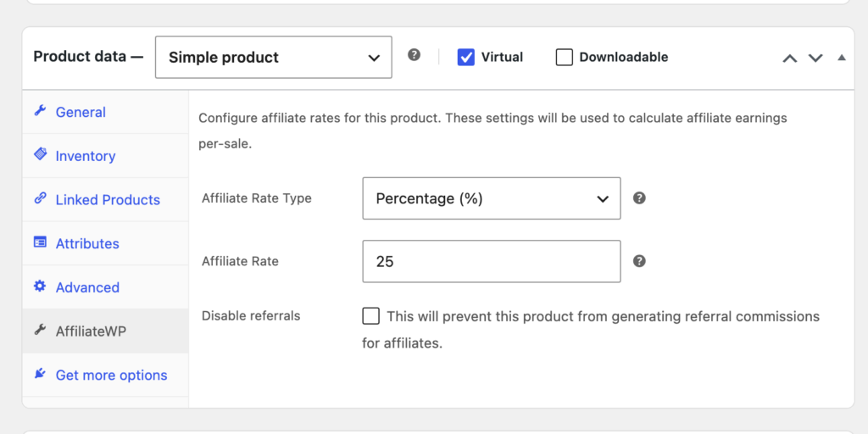Image resolution: width=868 pixels, height=434 pixels.
Task: Open the Attributes tab
Action: [x=105, y=243]
